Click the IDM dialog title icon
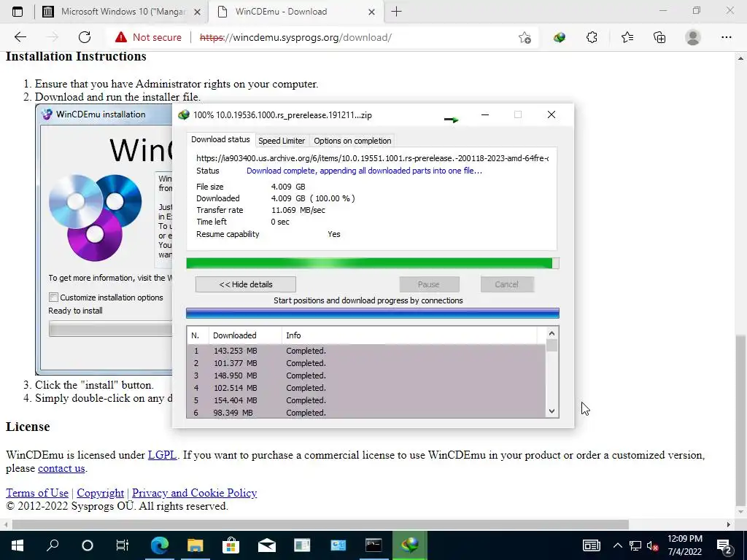The height and width of the screenshot is (560, 747). click(x=183, y=114)
